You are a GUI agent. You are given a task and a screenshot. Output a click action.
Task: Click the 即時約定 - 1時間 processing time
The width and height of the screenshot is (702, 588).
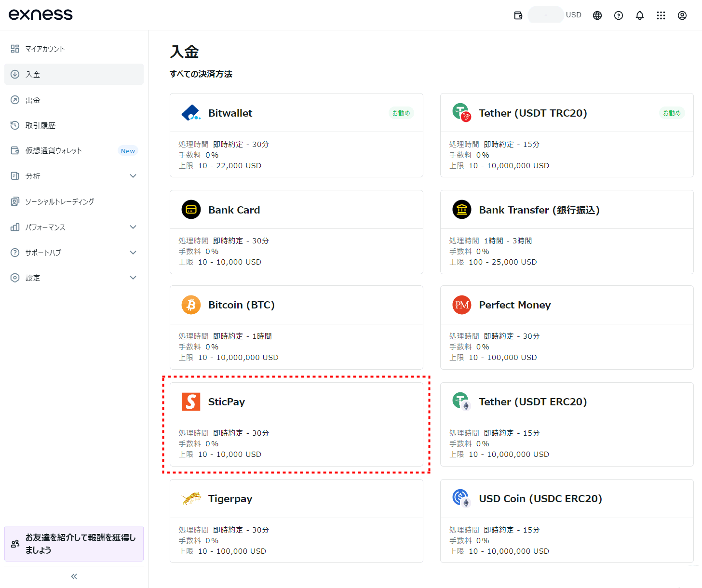[x=243, y=336]
